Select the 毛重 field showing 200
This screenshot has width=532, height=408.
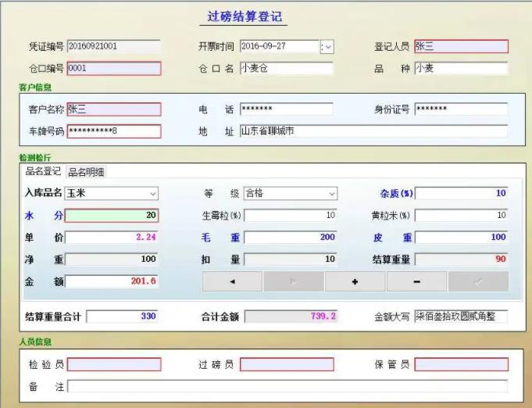290,237
